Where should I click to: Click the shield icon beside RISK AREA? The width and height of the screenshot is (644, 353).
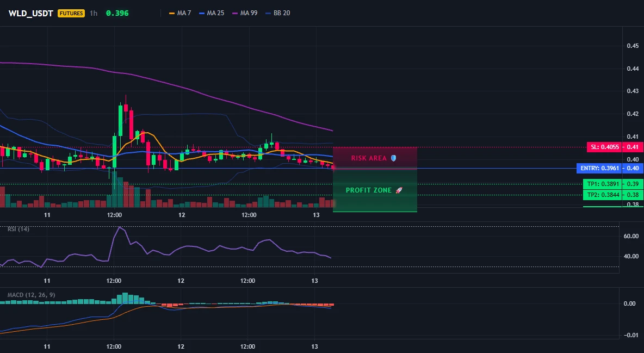point(393,158)
